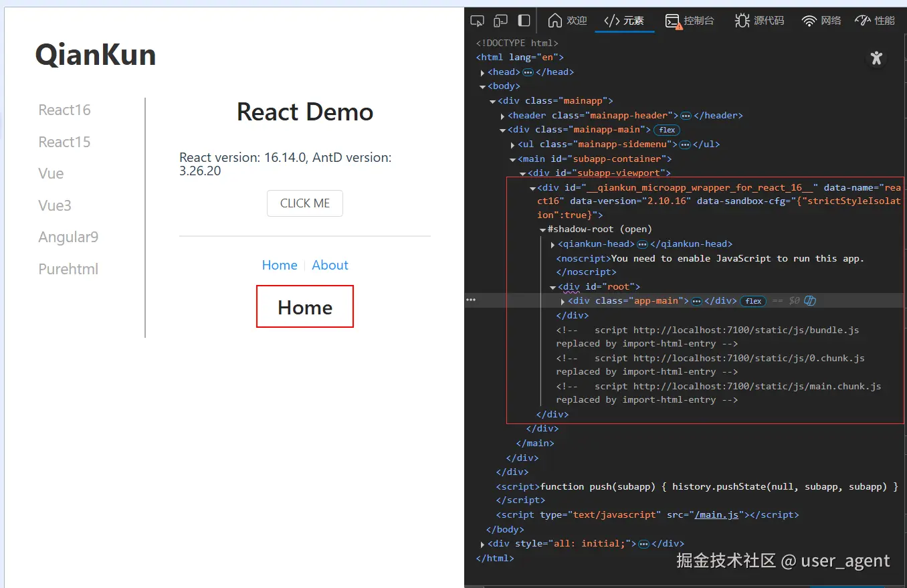
Task: Select the Purehtml sidebar menu item
Action: click(68, 269)
